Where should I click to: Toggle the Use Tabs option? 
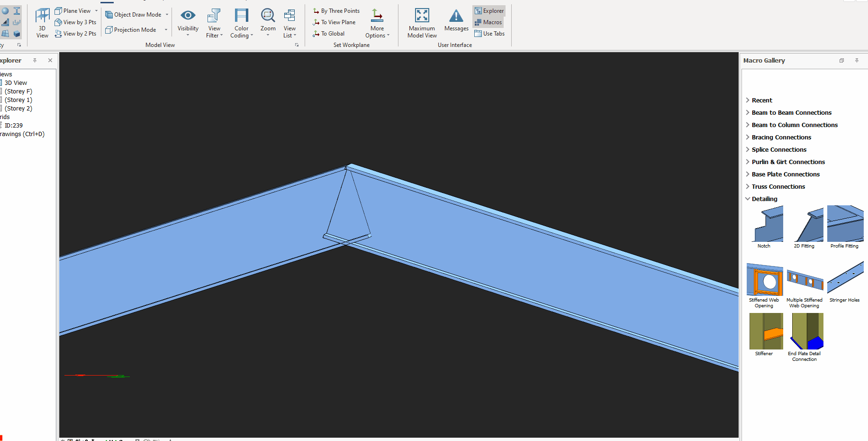click(489, 34)
